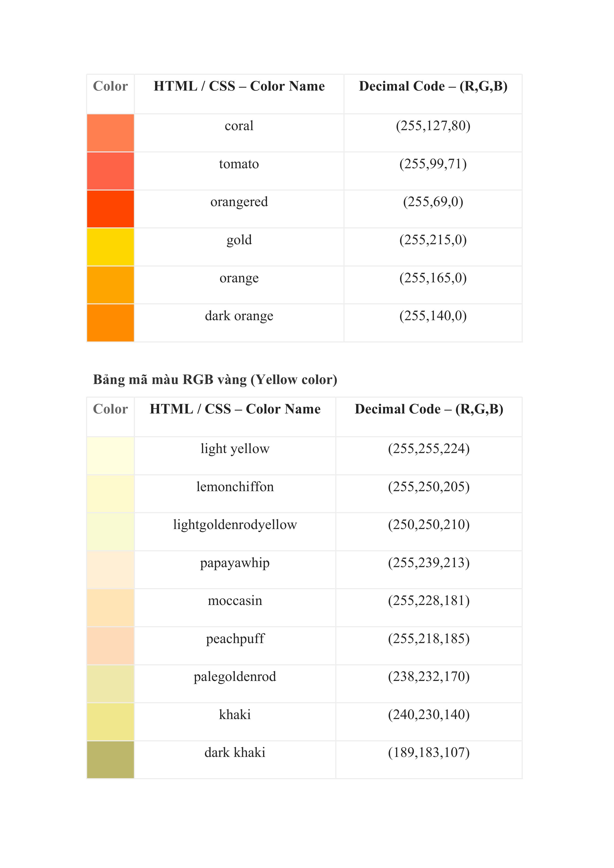Click the 'orange' color name text
The image size is (614, 868).
[x=239, y=278]
